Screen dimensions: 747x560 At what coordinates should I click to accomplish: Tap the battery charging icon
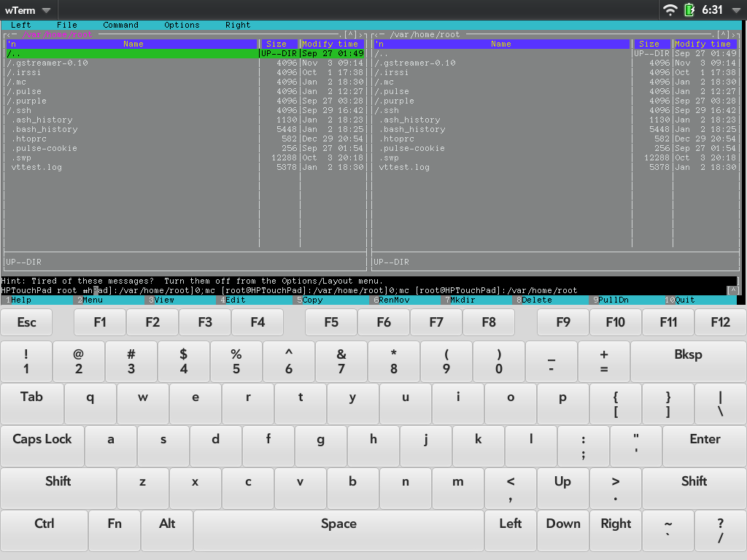tap(689, 10)
